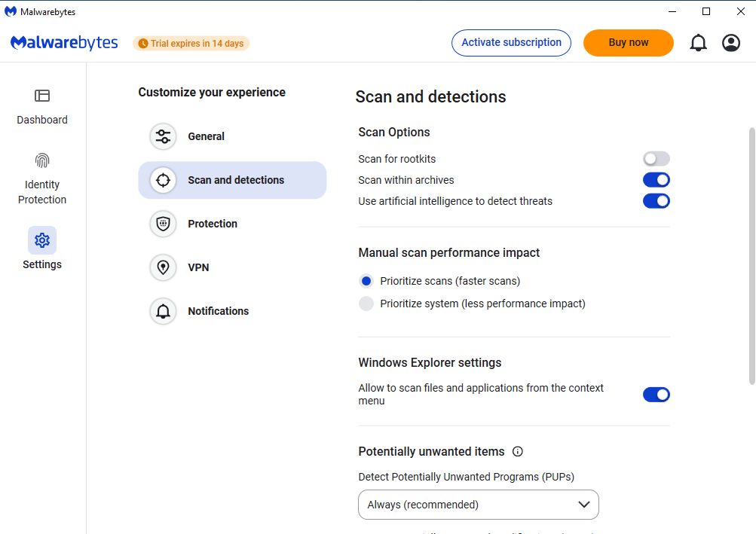
Task: Show info about Potentially unwanted items
Action: 517,452
